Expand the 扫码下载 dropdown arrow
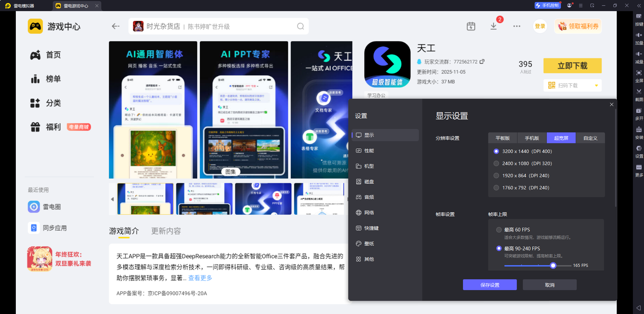Viewport: 644px width, 314px height. tap(596, 86)
